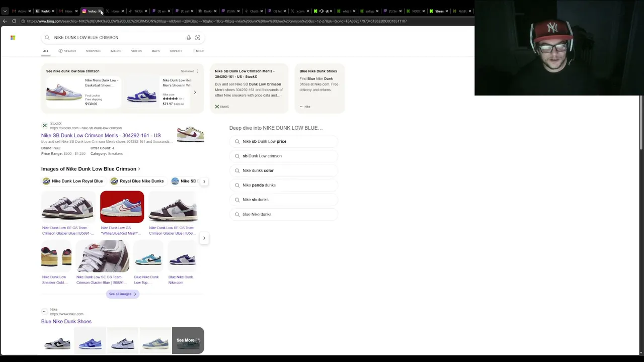Click the See all images button
The height and width of the screenshot is (362, 644).
click(122, 294)
